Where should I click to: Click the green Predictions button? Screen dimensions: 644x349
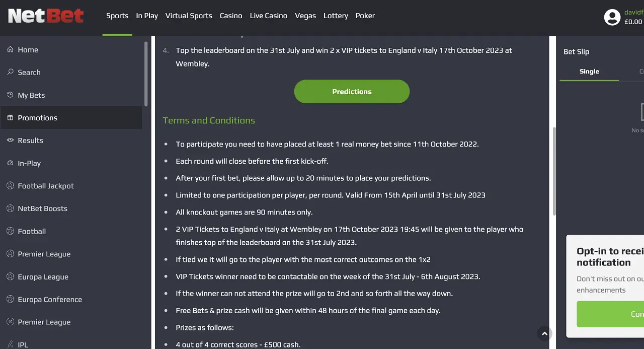pyautogui.click(x=352, y=92)
